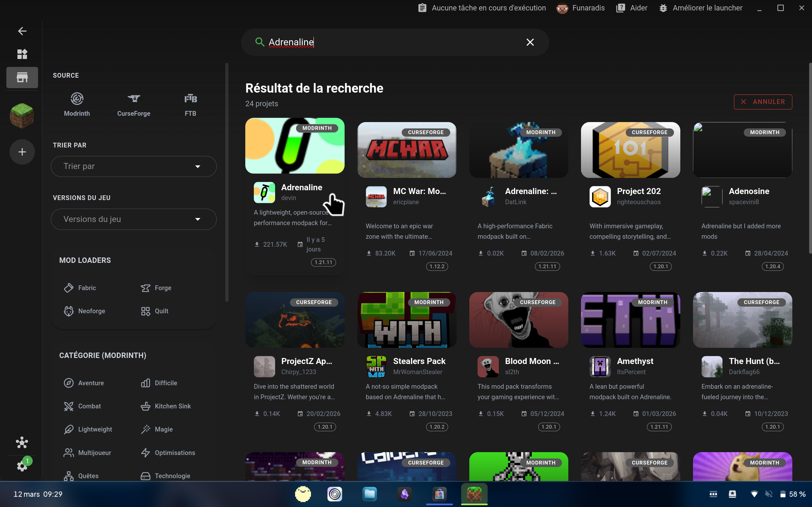Open launcher settings gear with notification badge
This screenshot has width=812, height=507.
tap(22, 465)
